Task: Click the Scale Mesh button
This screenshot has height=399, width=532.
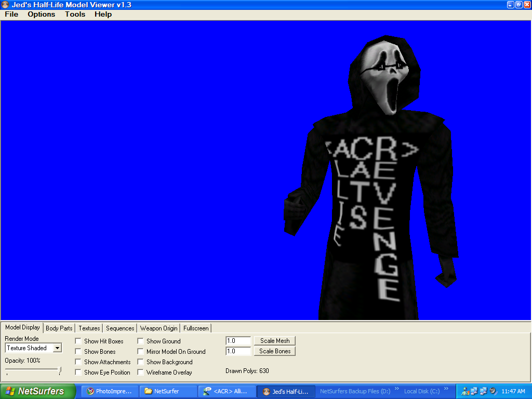Action: click(x=275, y=341)
